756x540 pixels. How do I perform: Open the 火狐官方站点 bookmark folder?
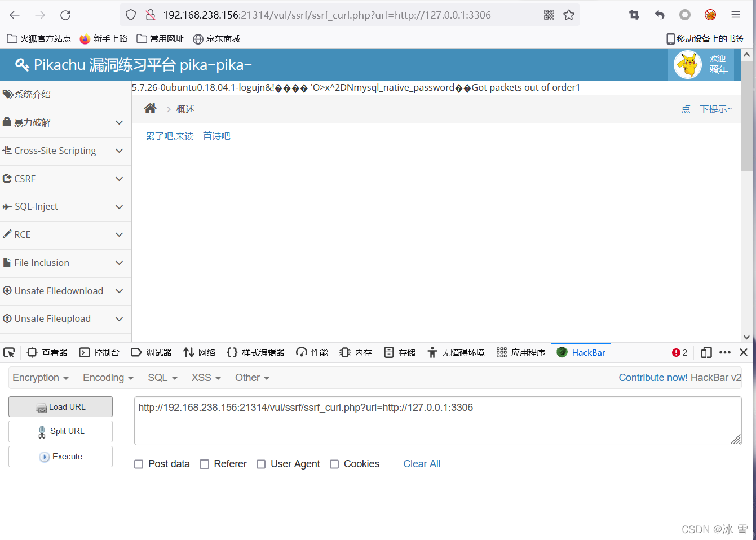pos(39,39)
